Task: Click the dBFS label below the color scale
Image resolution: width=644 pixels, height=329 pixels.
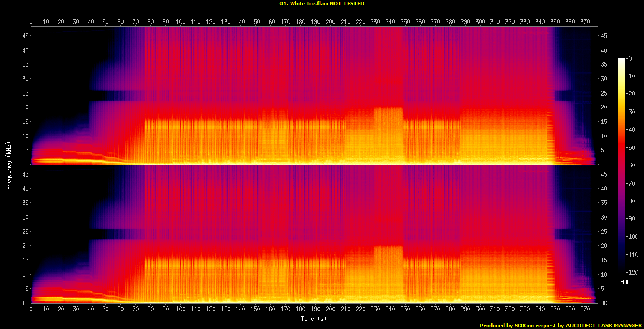Action: pyautogui.click(x=626, y=282)
